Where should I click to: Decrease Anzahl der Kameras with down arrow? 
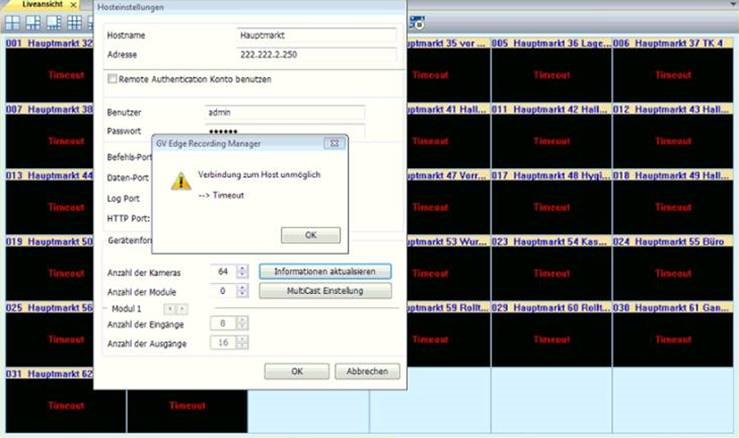[242, 275]
